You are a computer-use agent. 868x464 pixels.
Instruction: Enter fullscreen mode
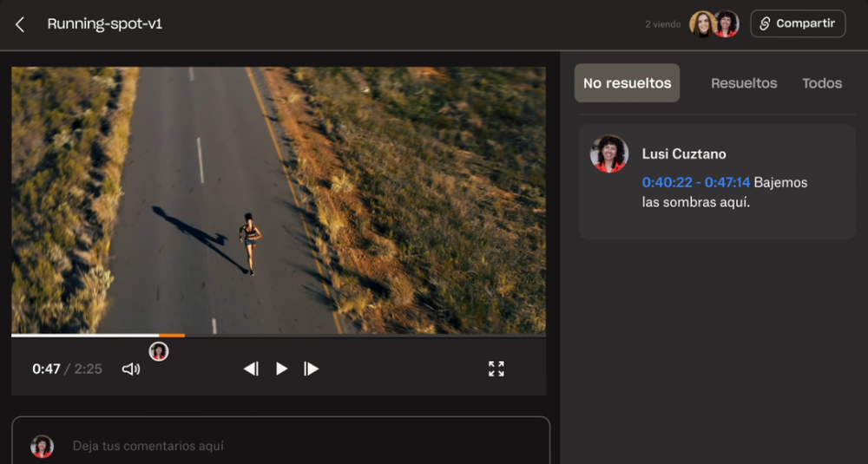tap(496, 369)
